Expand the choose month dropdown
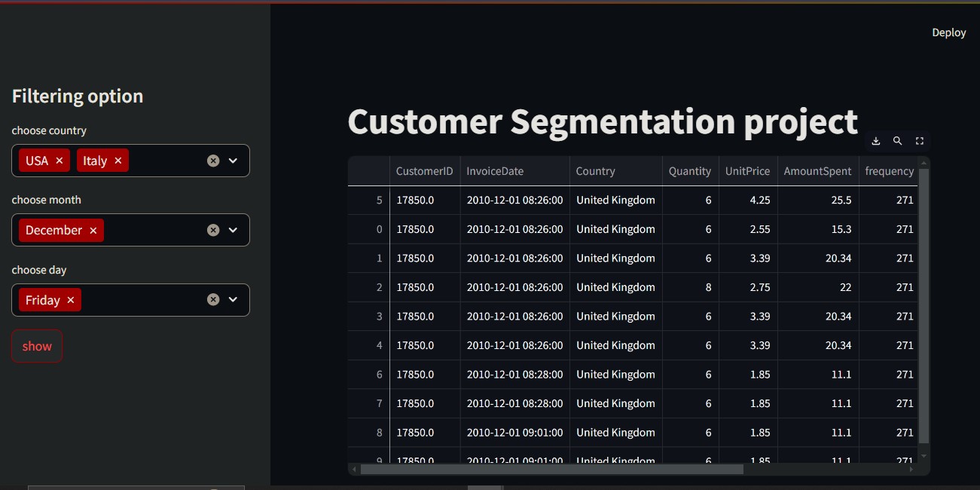Image resolution: width=980 pixels, height=490 pixels. point(234,230)
